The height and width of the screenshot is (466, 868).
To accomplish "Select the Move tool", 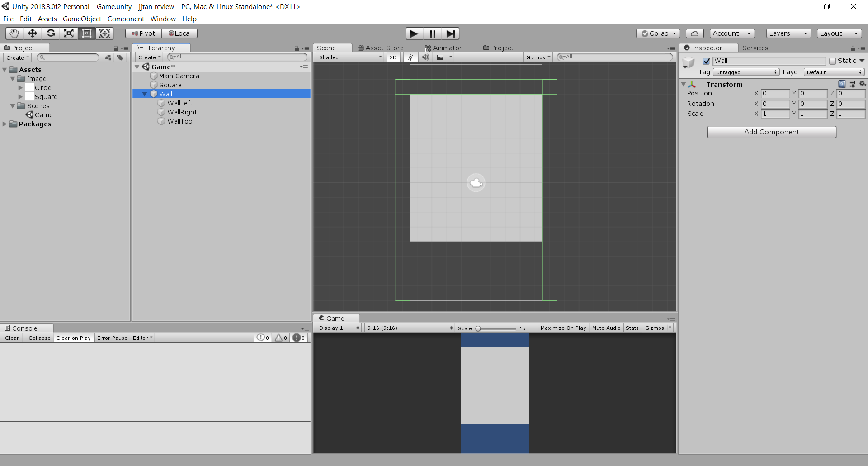I will pyautogui.click(x=33, y=33).
